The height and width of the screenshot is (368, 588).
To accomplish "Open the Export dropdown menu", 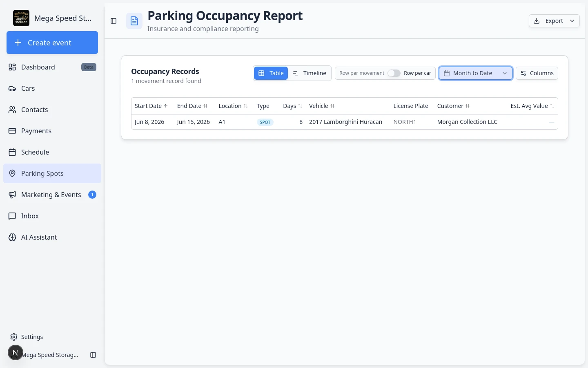I will pos(554,21).
